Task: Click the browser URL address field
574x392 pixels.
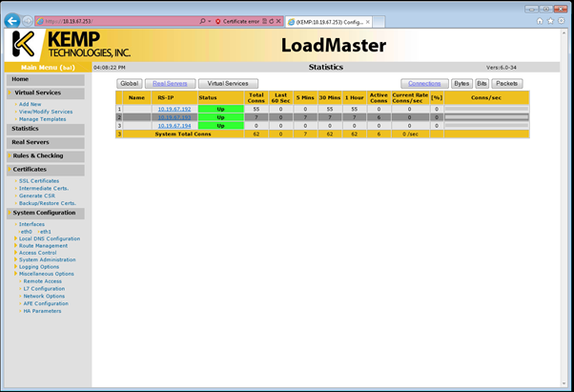Action: (x=114, y=20)
